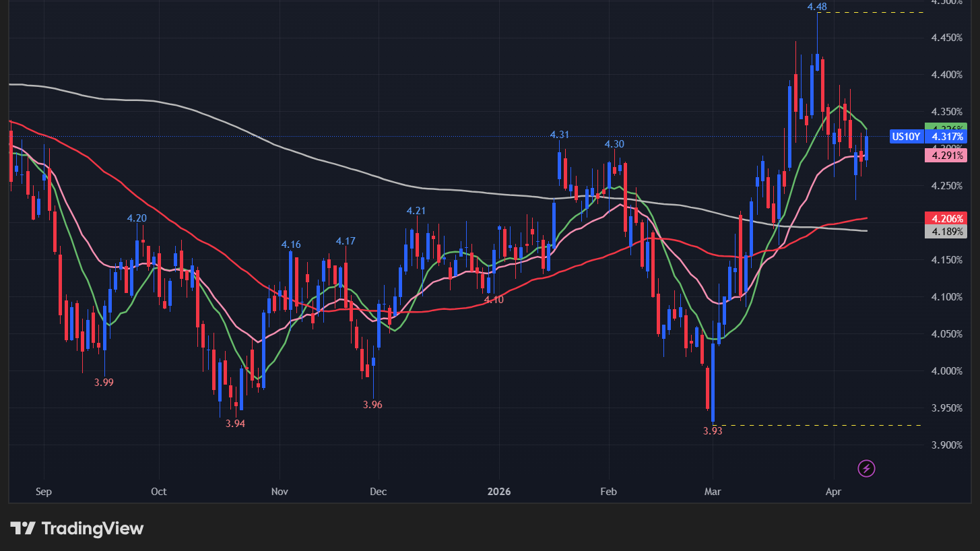Screen dimensions: 980x551
Task: Click the 2026 label on time axis
Action: point(499,492)
